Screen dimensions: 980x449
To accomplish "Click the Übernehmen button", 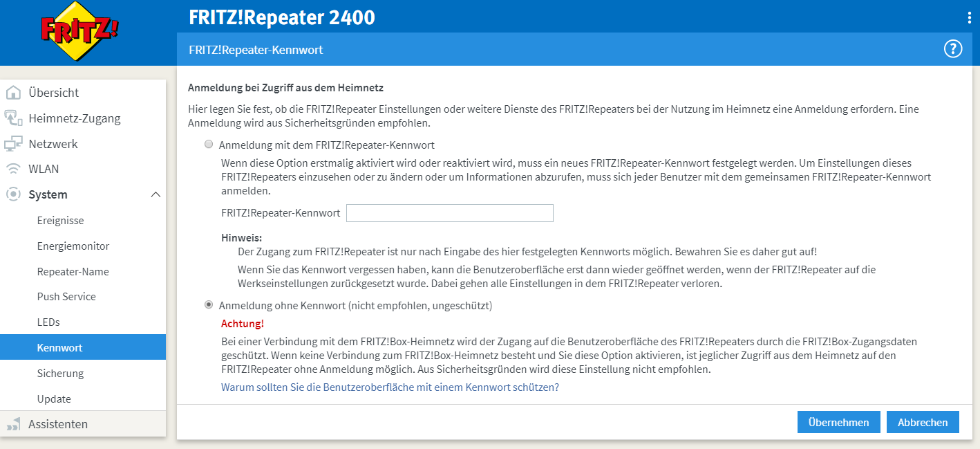I will [x=838, y=423].
